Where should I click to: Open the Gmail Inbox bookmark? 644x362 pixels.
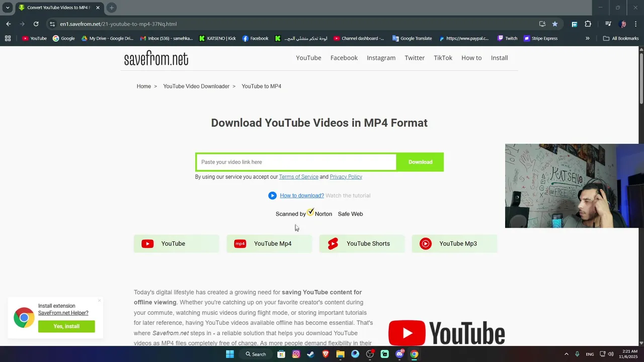pyautogui.click(x=167, y=38)
